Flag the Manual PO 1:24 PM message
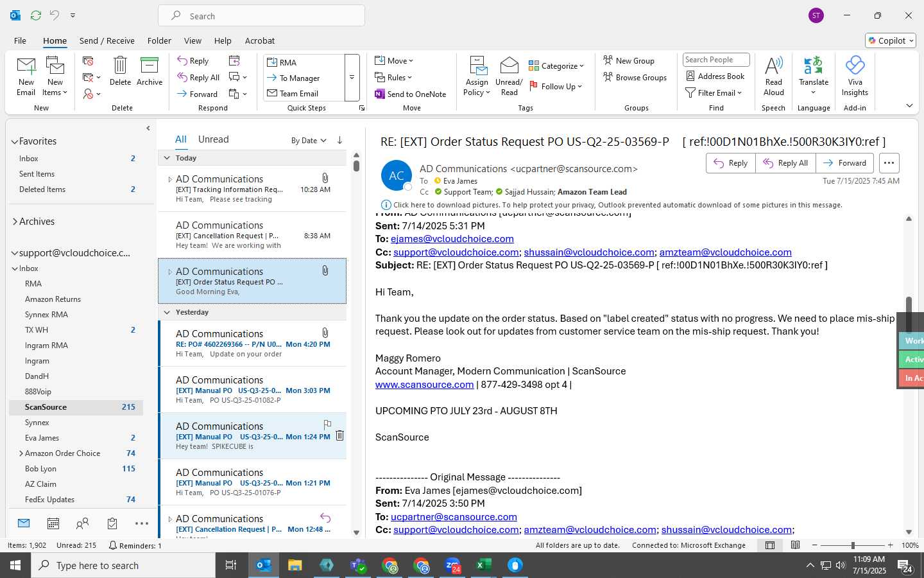 327,424
